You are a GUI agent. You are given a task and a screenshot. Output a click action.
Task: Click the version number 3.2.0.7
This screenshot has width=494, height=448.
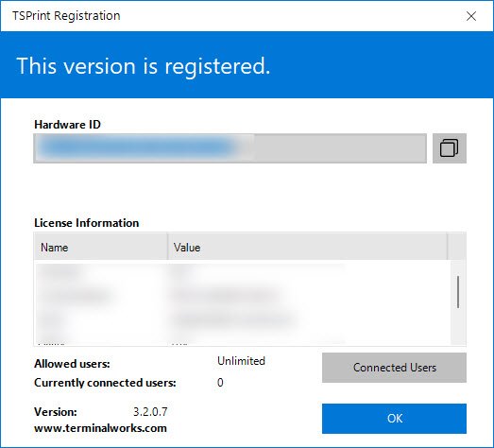point(150,412)
